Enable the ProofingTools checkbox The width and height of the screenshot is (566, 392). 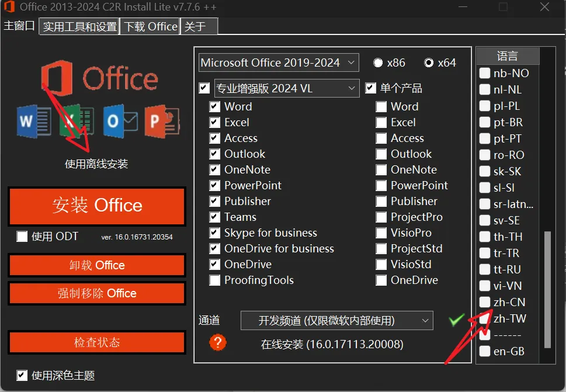pos(215,280)
